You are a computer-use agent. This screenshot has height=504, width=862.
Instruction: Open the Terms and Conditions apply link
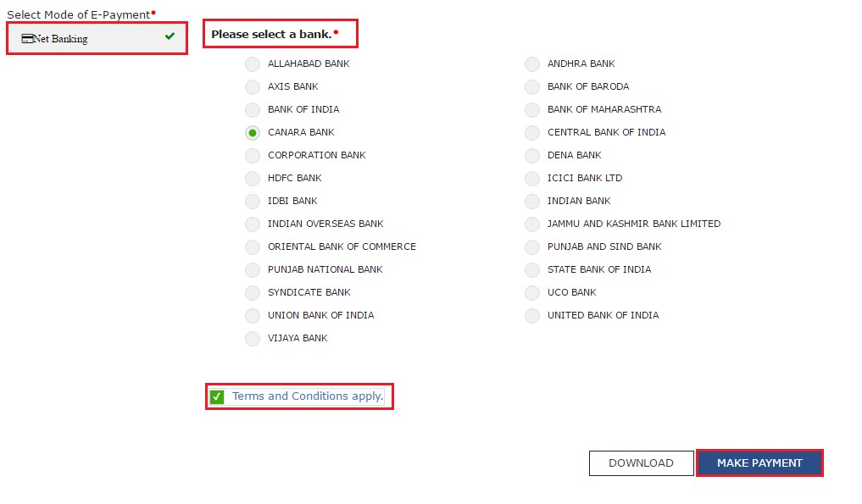308,396
